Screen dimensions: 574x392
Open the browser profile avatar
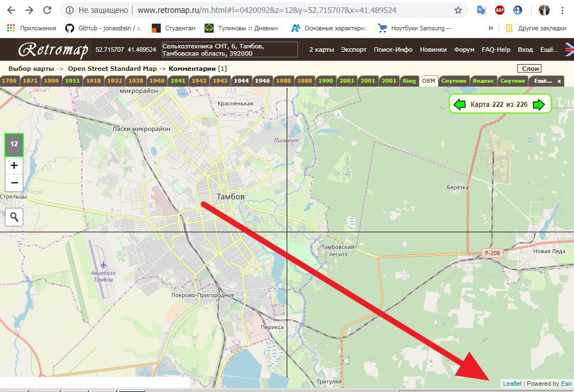[x=544, y=10]
